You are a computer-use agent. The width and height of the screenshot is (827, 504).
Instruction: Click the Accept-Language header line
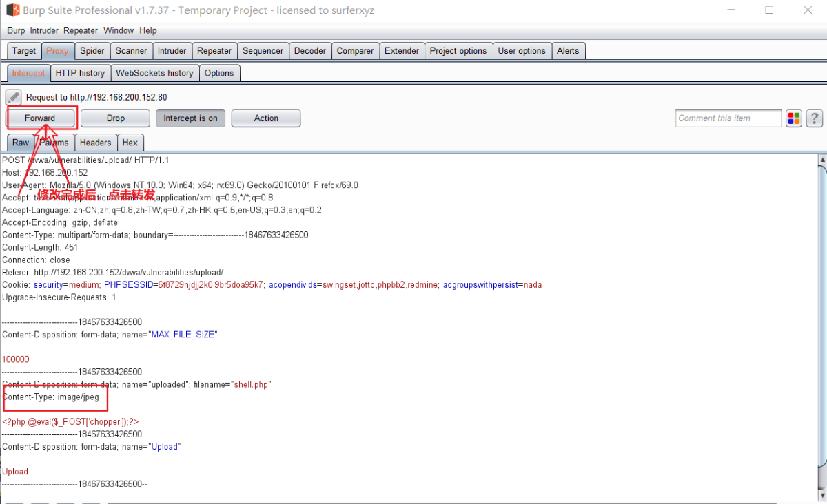(162, 210)
